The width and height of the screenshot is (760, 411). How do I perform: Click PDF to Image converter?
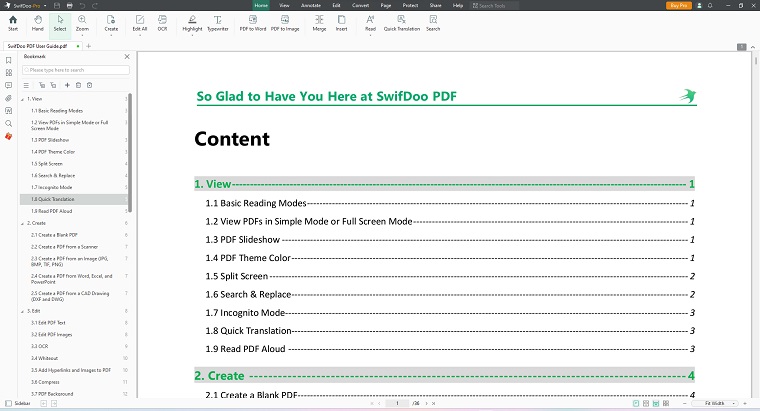click(x=285, y=23)
